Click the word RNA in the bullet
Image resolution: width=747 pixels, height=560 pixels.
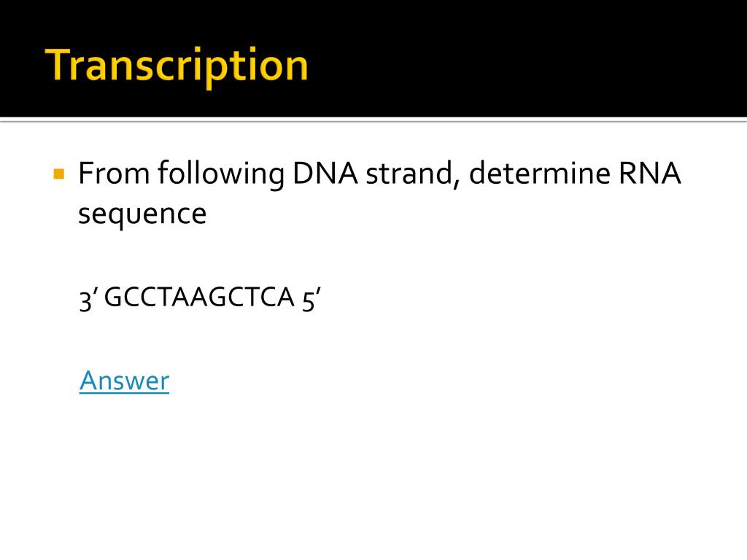click(650, 173)
